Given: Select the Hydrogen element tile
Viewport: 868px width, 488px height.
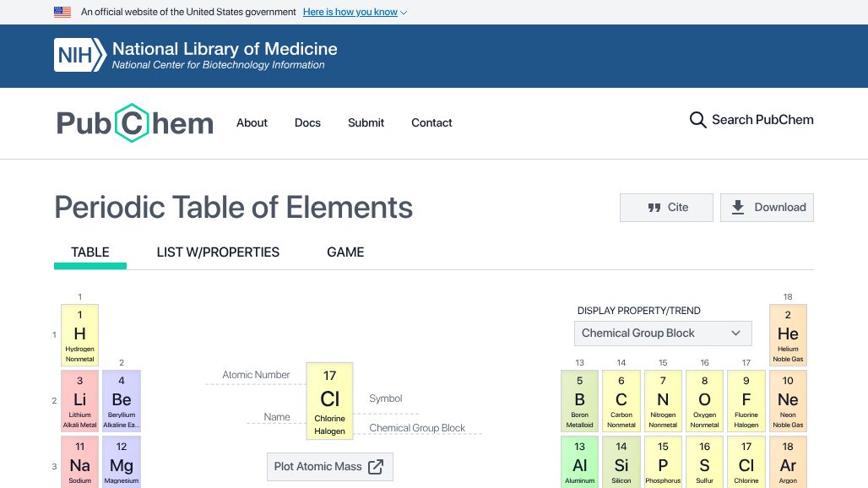Looking at the screenshot, I should pyautogui.click(x=79, y=335).
